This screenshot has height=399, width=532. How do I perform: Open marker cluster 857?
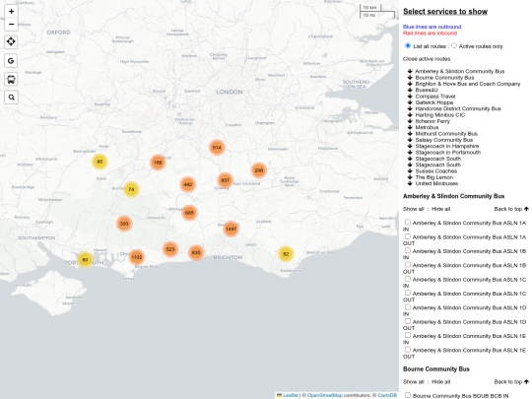pyautogui.click(x=225, y=180)
